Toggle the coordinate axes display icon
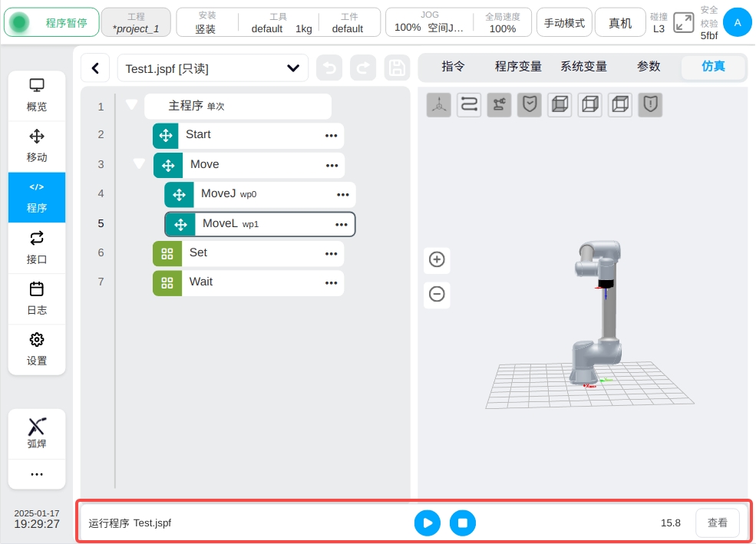756x544 pixels. coord(439,105)
